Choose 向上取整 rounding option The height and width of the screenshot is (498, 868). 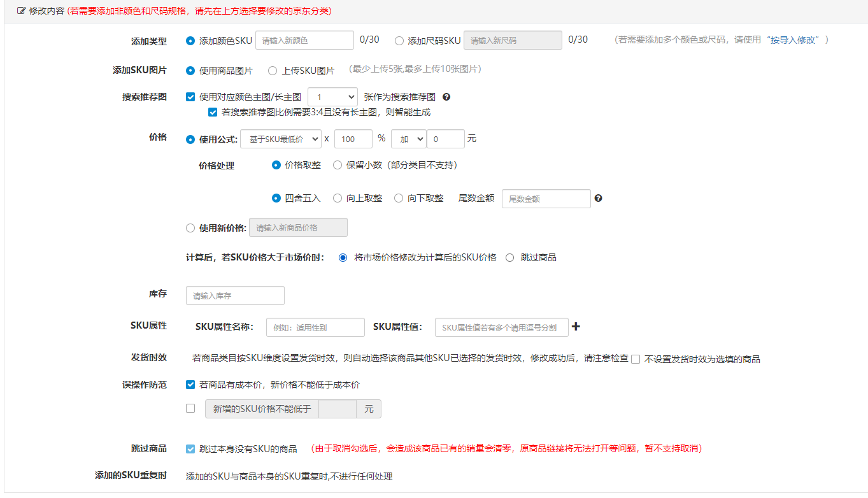click(338, 199)
